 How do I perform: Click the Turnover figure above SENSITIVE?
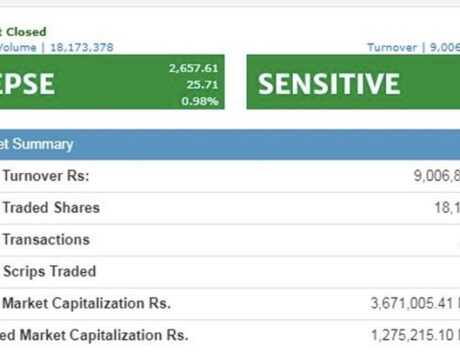414,47
